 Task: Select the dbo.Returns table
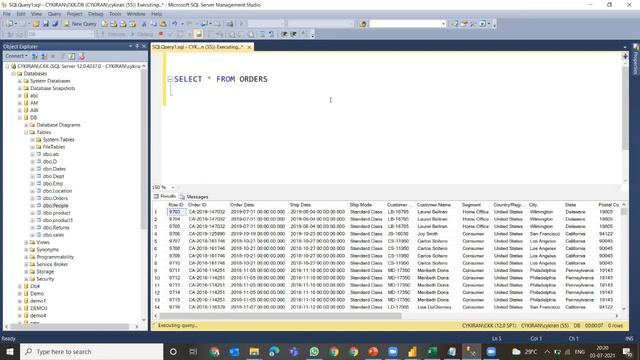(56, 228)
